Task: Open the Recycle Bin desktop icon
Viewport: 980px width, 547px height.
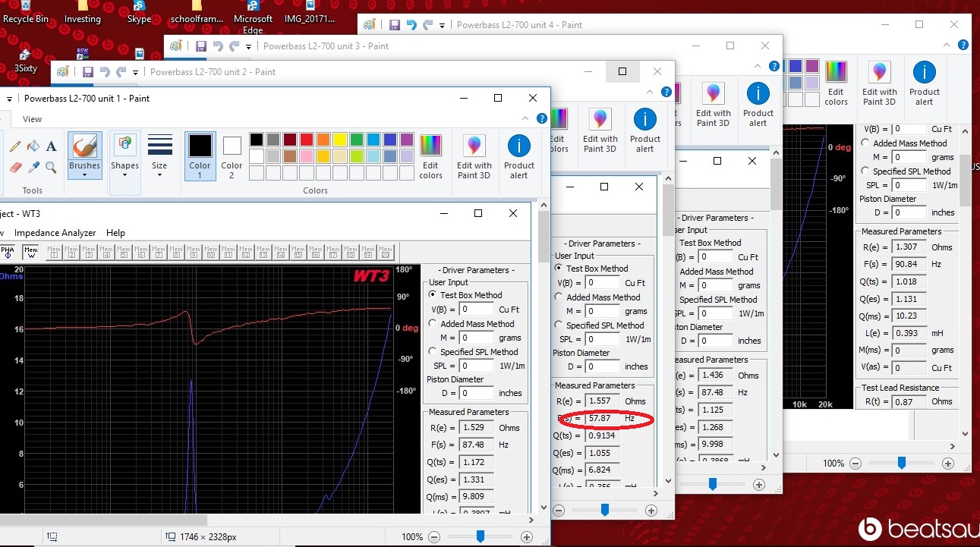Action: (x=26, y=13)
